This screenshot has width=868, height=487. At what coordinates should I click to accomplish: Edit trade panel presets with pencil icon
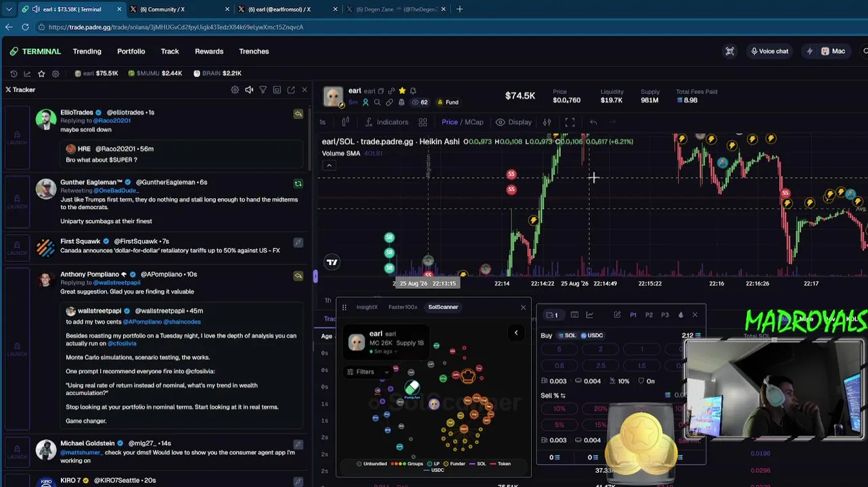(617, 315)
